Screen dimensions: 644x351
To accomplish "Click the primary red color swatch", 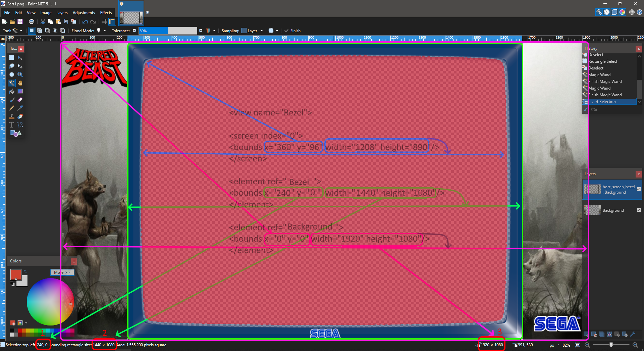I will click(x=15, y=274).
